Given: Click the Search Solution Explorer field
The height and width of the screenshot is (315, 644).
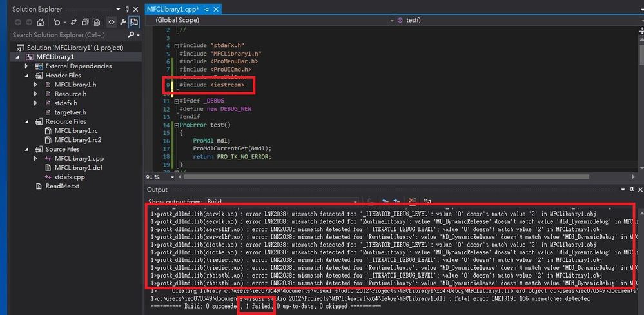Looking at the screenshot, I should point(64,35).
